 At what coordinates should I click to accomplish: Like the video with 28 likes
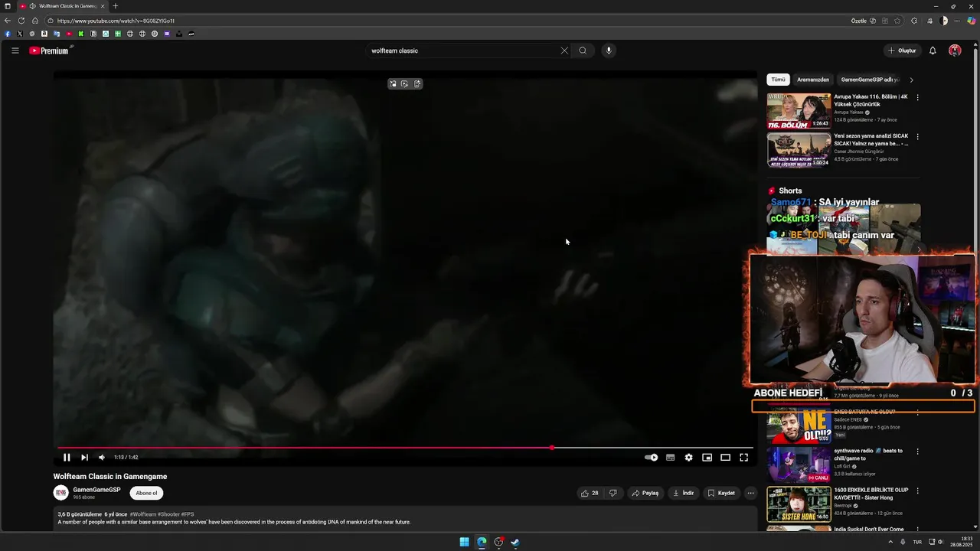590,493
